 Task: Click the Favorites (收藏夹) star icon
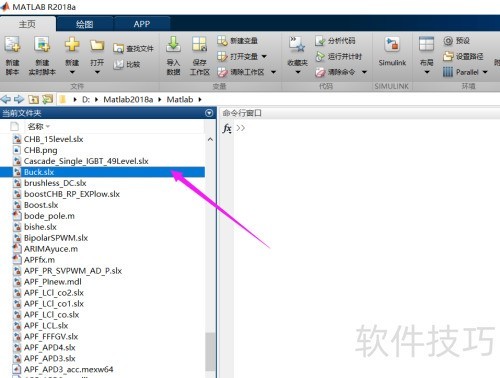pos(297,45)
